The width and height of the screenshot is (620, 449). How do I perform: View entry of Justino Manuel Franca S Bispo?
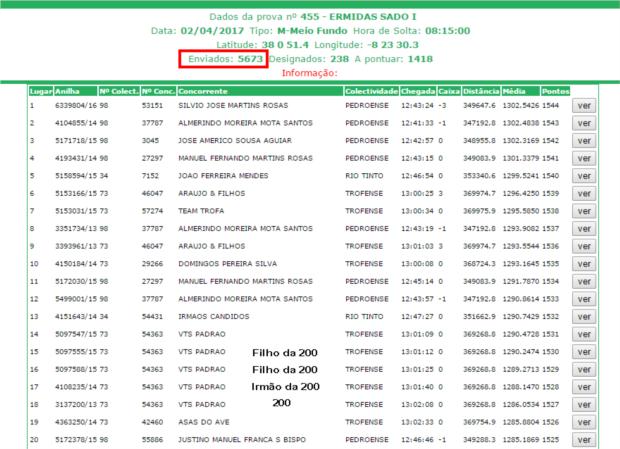click(585, 441)
